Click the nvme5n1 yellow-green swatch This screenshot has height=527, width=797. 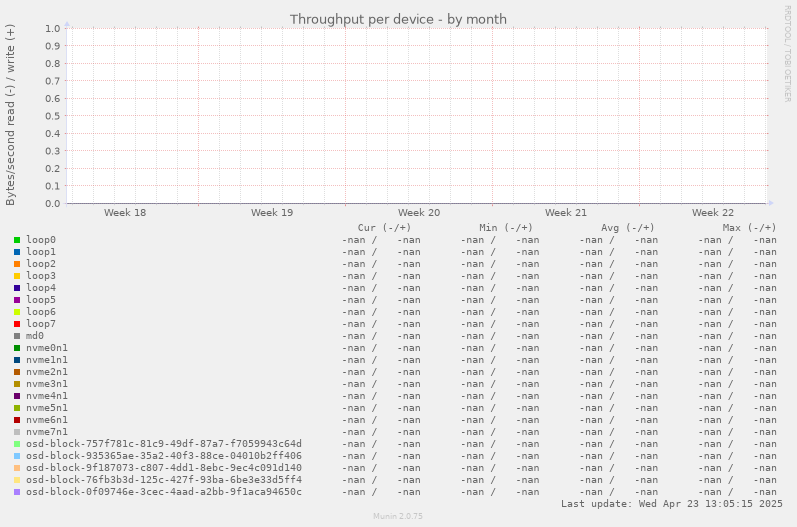17,408
